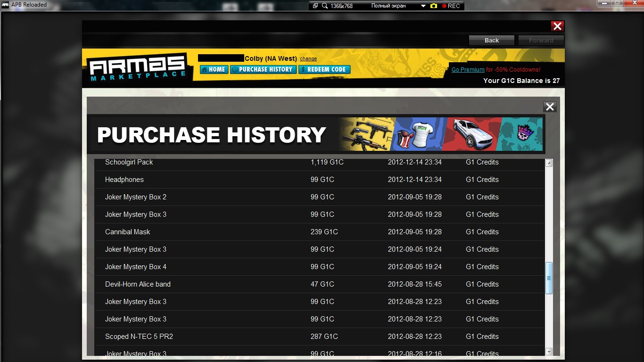644x362 pixels.
Task: Click the weapons banner image
Action: click(x=366, y=134)
